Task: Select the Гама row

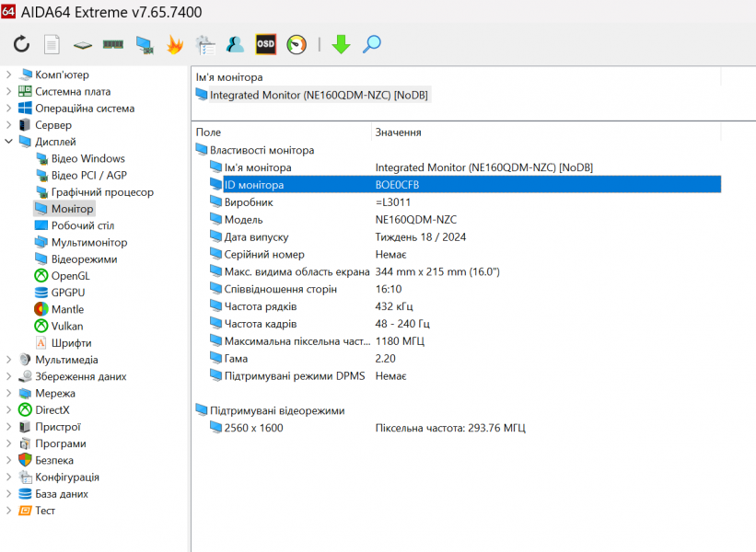Action: [x=465, y=359]
